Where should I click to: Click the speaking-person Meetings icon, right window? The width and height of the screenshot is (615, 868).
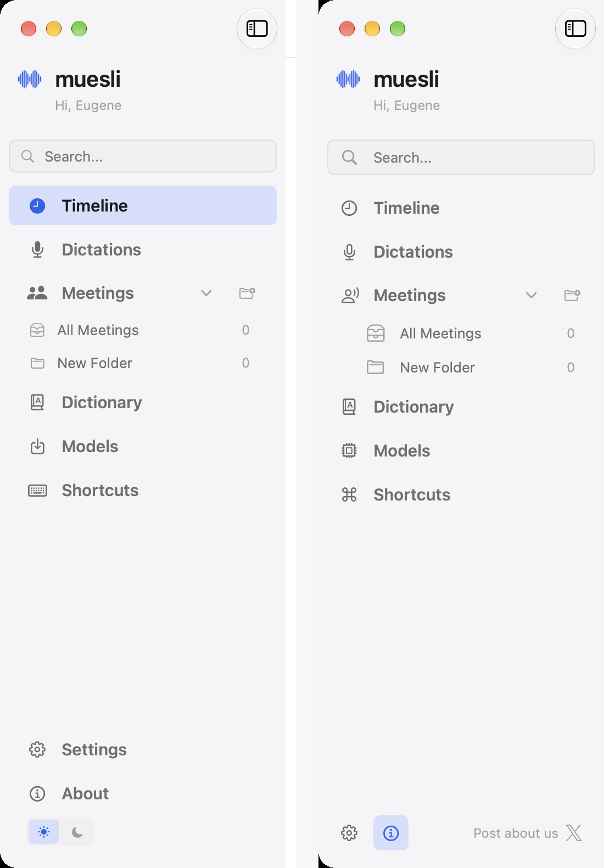point(350,296)
